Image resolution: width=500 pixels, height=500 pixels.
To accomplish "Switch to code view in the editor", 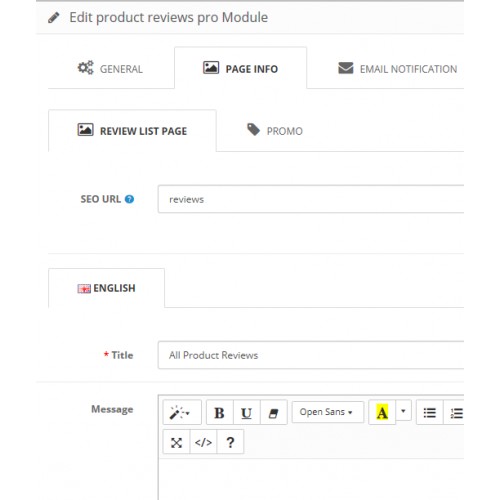I will click(203, 442).
